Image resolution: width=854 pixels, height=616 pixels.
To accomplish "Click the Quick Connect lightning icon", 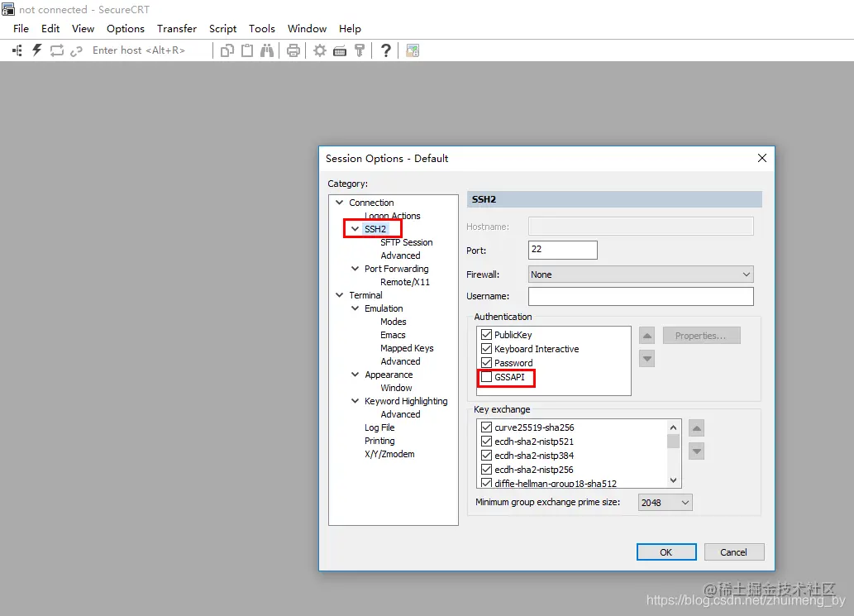I will (x=36, y=50).
